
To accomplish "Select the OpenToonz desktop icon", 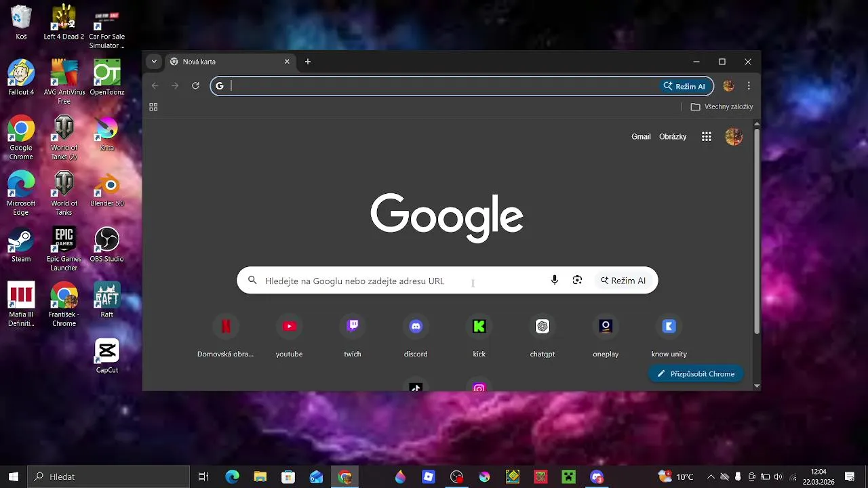I will tap(107, 77).
